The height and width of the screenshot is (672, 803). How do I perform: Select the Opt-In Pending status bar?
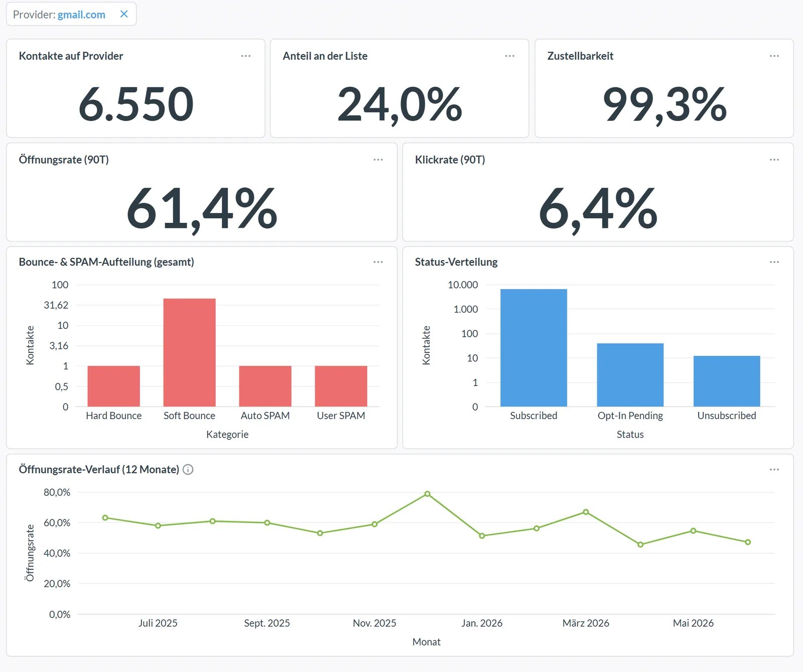(630, 375)
